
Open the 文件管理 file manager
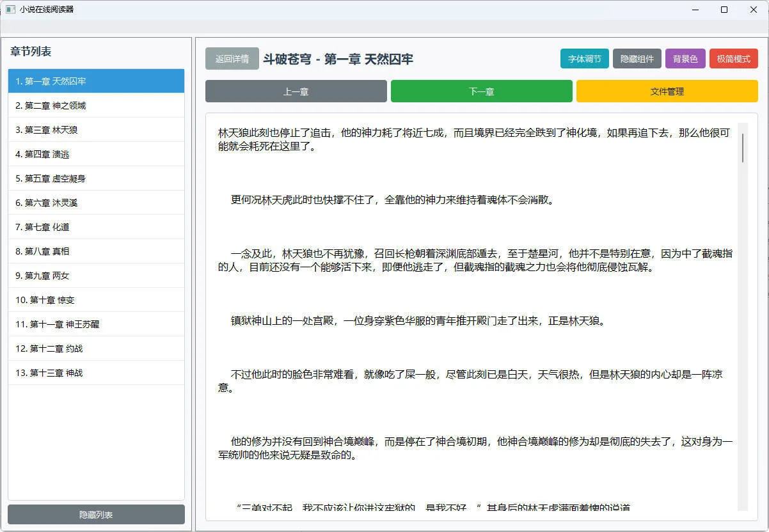pos(667,91)
